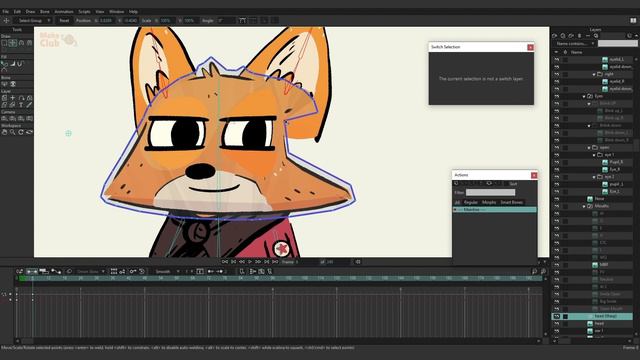Jump to the animation's first frame

click(x=225, y=262)
